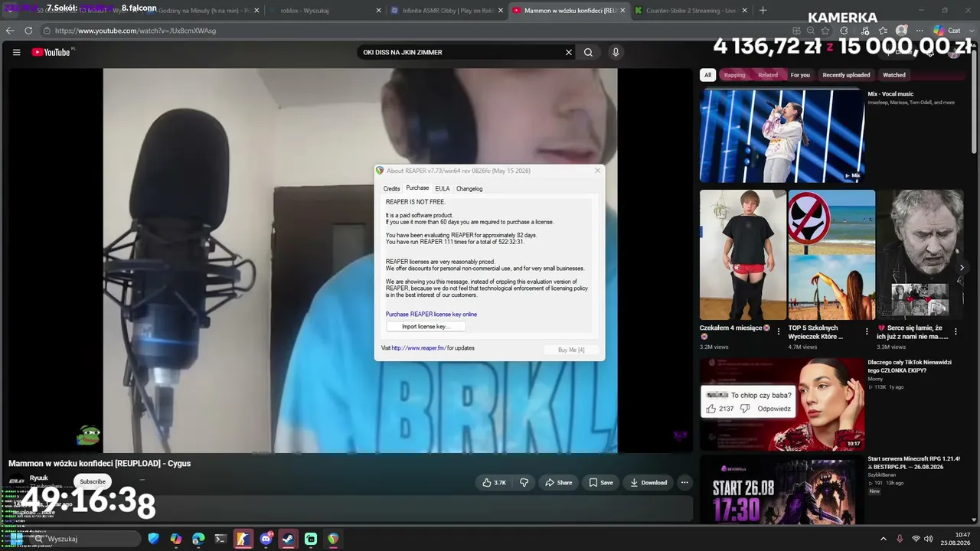Select the For you chip
Image resolution: width=980 pixels, height=551 pixels.
point(800,75)
